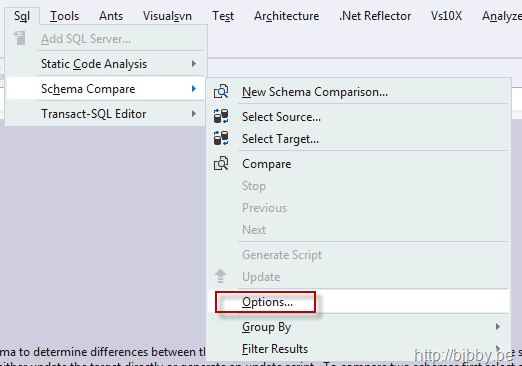Open Transact-SQL Editor submenu
Screen dimensions: 522x366
pos(105,114)
